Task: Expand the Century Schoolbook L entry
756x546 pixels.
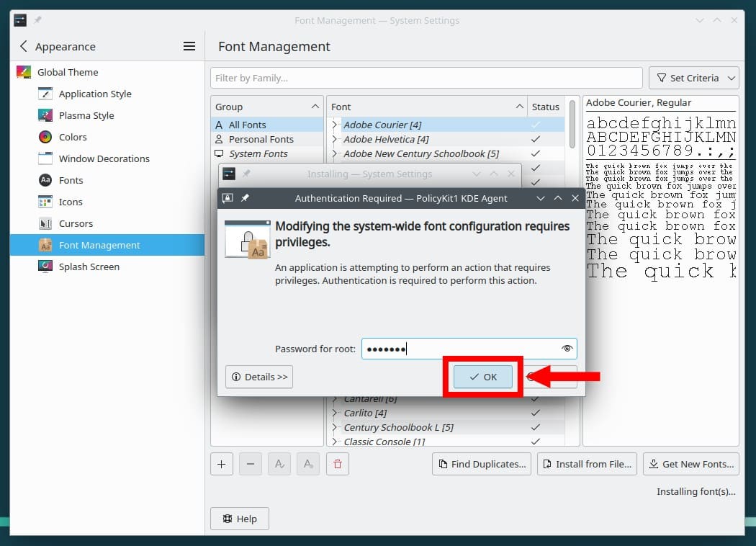Action: [334, 427]
